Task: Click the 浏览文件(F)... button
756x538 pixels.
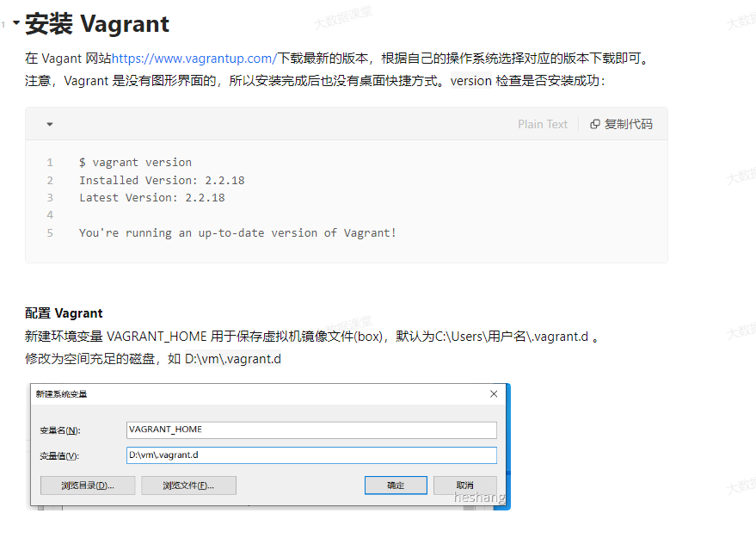Action: click(x=188, y=485)
